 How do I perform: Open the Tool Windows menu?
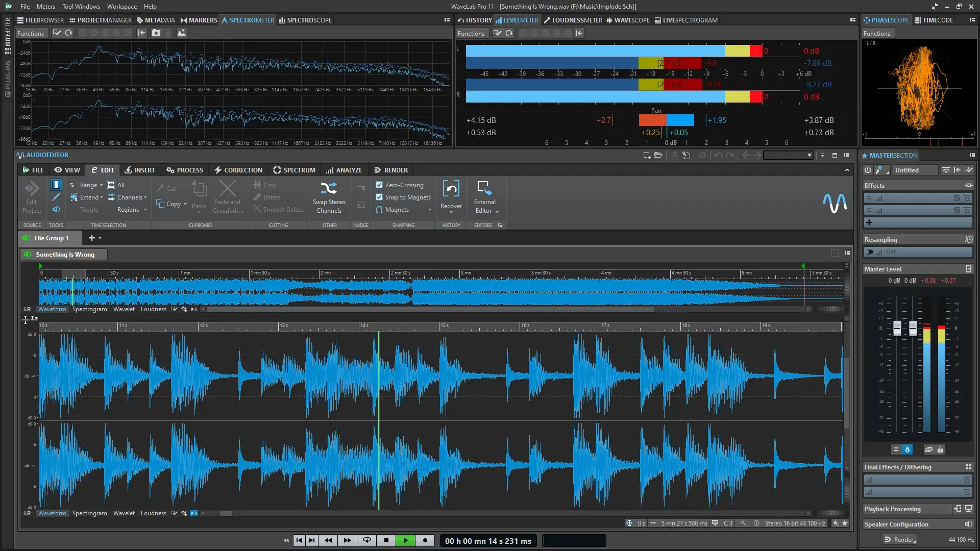[81, 7]
